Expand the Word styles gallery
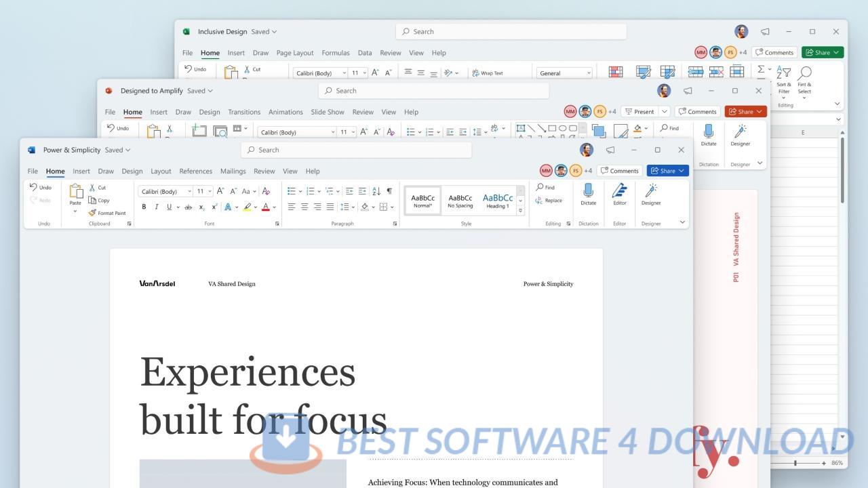Image resolution: width=868 pixels, height=488 pixels. click(x=521, y=211)
